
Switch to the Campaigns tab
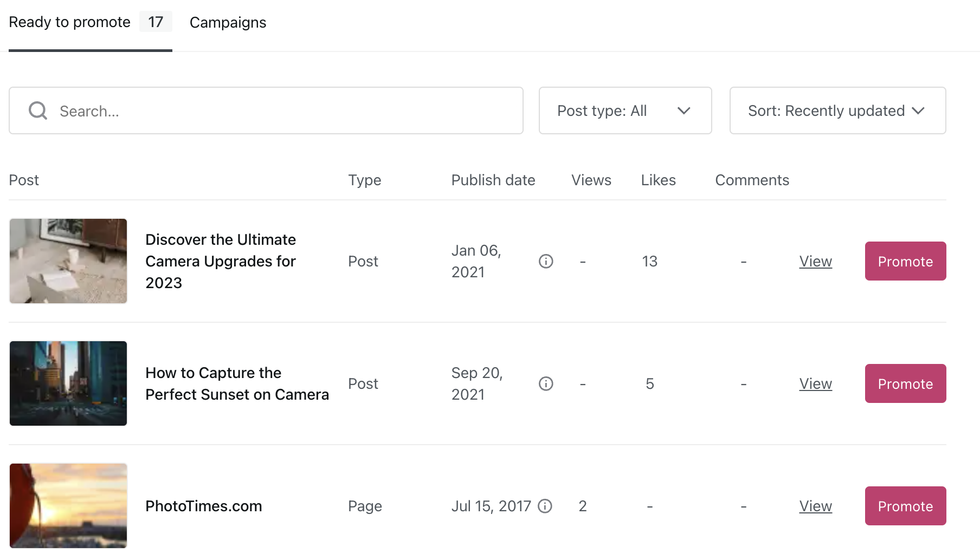228,23
